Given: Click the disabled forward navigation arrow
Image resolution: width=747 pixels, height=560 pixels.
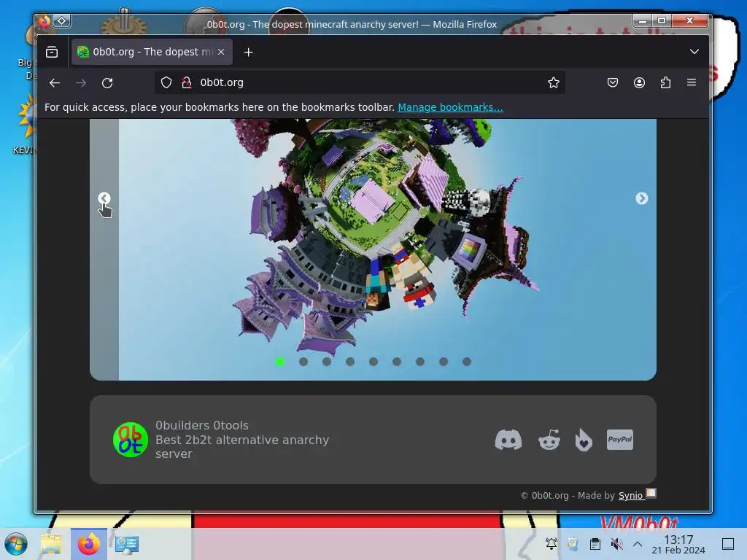Looking at the screenshot, I should click(x=81, y=83).
